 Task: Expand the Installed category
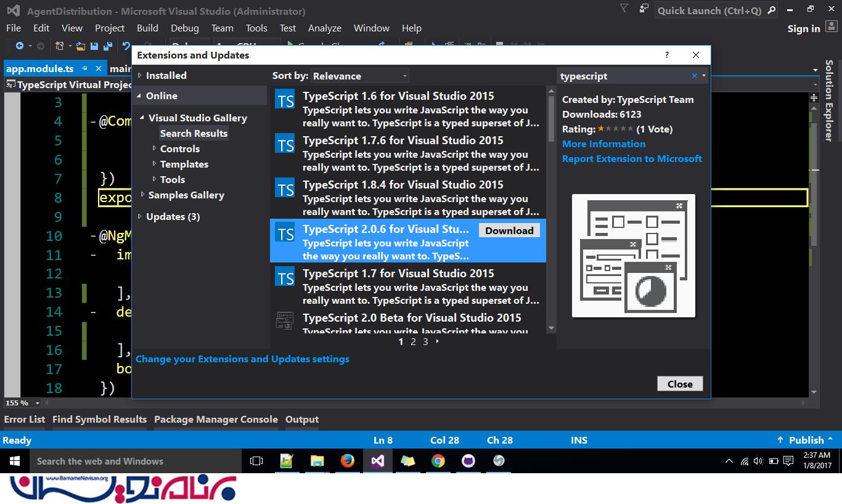[x=140, y=75]
